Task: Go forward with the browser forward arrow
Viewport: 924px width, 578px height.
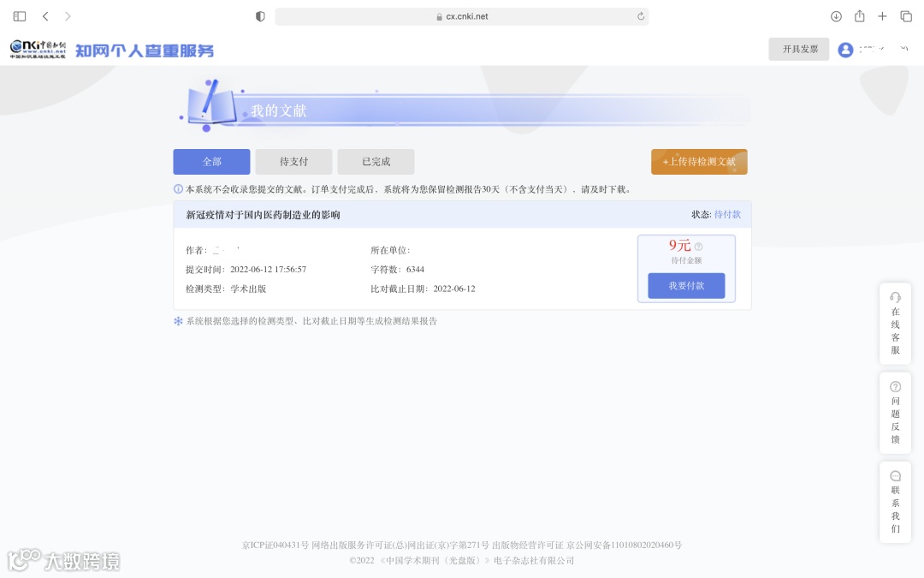Action: 68,16
